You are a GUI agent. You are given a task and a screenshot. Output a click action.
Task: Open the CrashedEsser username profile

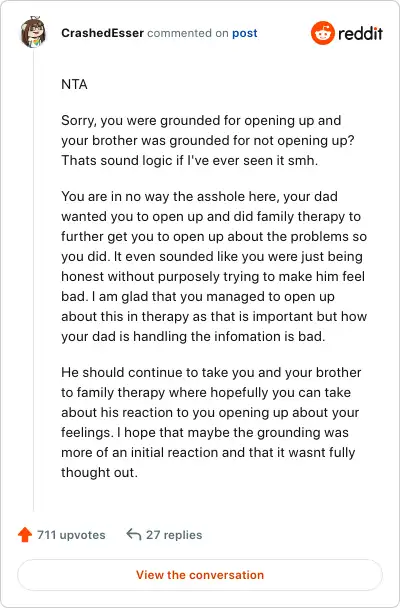(x=102, y=33)
